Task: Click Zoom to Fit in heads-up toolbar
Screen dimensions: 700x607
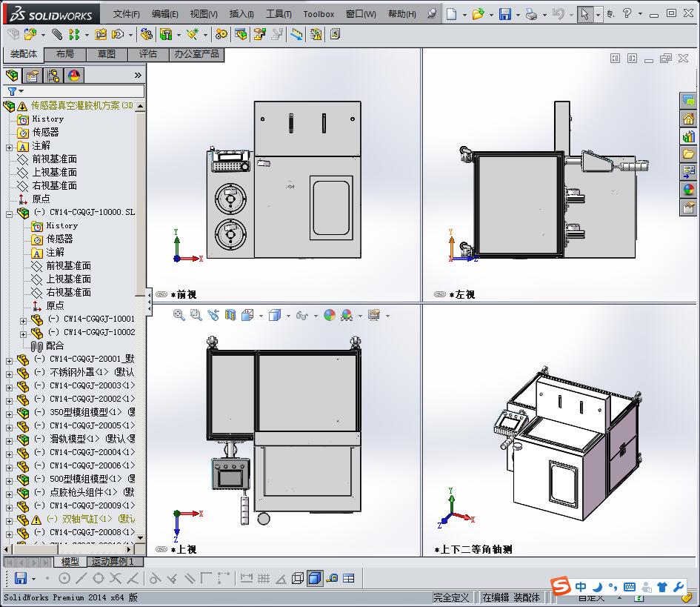Action: [179, 315]
